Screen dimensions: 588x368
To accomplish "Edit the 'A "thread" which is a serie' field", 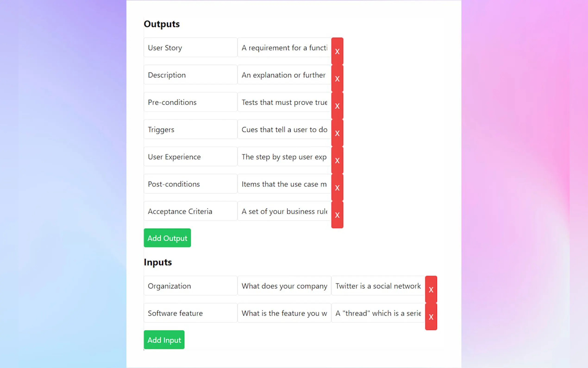I will click(378, 313).
